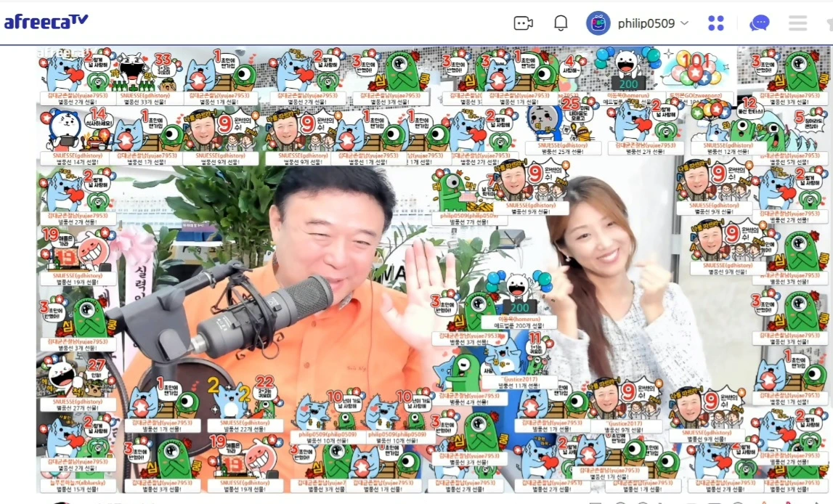Click the '별풍선 15개 선물!' label from albluesky
Image resolution: width=833 pixels, height=504 pixels.
tap(78, 489)
